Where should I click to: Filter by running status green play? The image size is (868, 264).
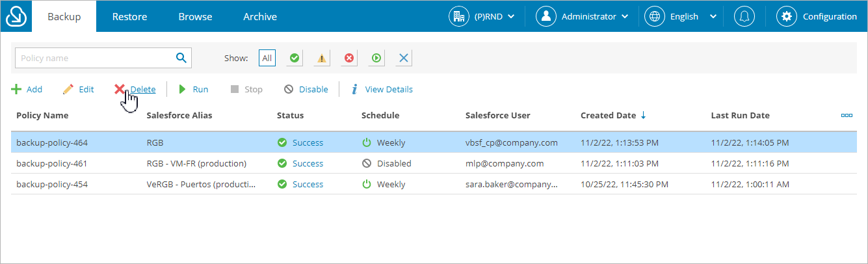point(376,58)
